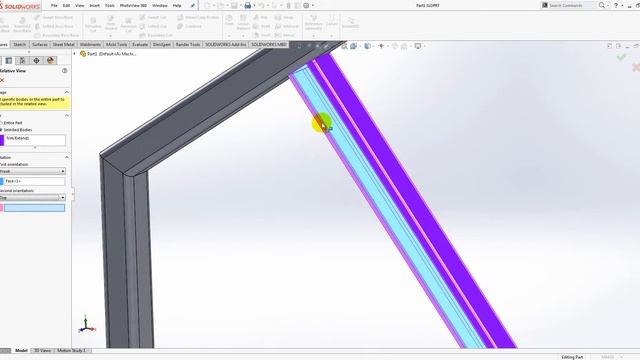640x360 pixels.
Task: Collapse the Message section chevron
Action: tap(67, 92)
